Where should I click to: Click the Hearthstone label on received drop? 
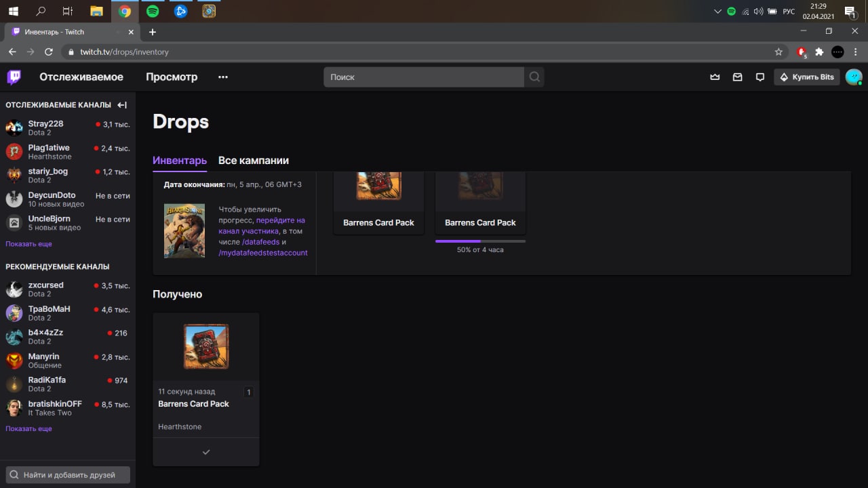point(180,426)
